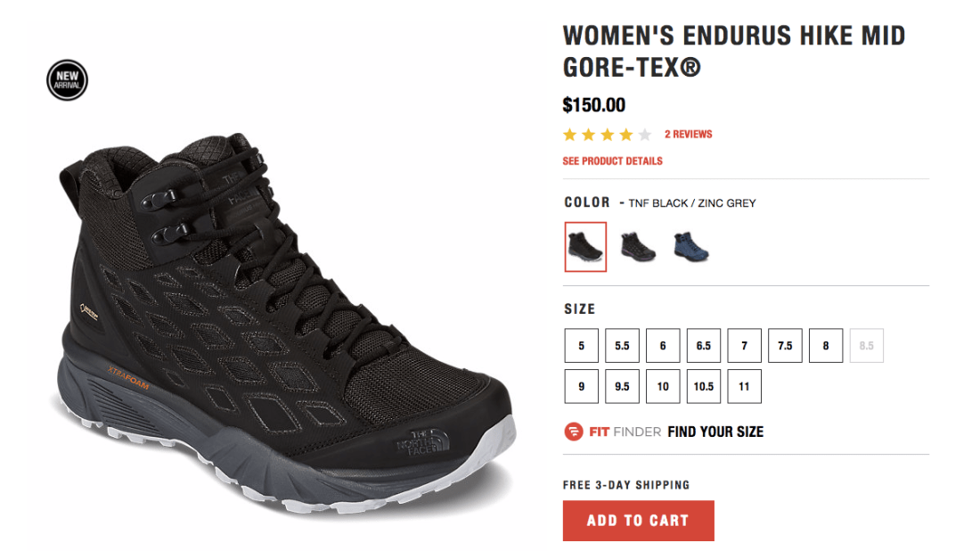Select the TNF Black / Zinc Grey swatch
Image resolution: width=980 pixels, height=551 pixels.
(x=585, y=247)
